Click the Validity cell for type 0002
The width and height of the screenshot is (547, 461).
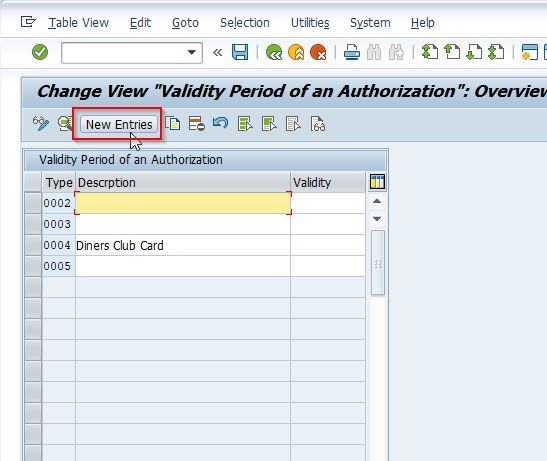328,203
